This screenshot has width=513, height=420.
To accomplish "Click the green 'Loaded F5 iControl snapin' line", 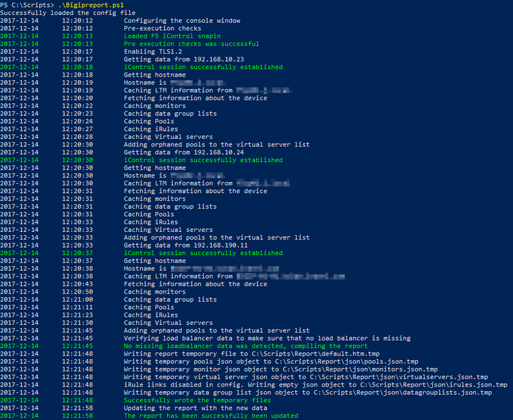I will (172, 36).
